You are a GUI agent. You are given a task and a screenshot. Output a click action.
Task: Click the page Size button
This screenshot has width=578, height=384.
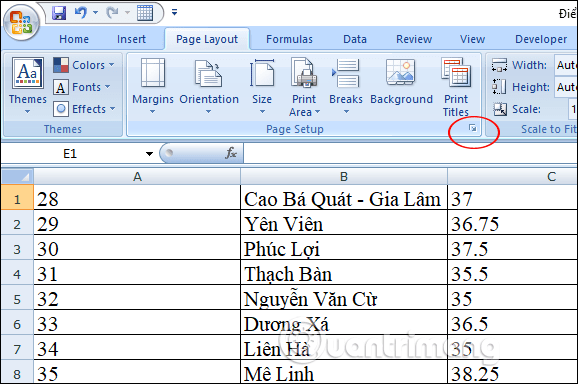[262, 86]
